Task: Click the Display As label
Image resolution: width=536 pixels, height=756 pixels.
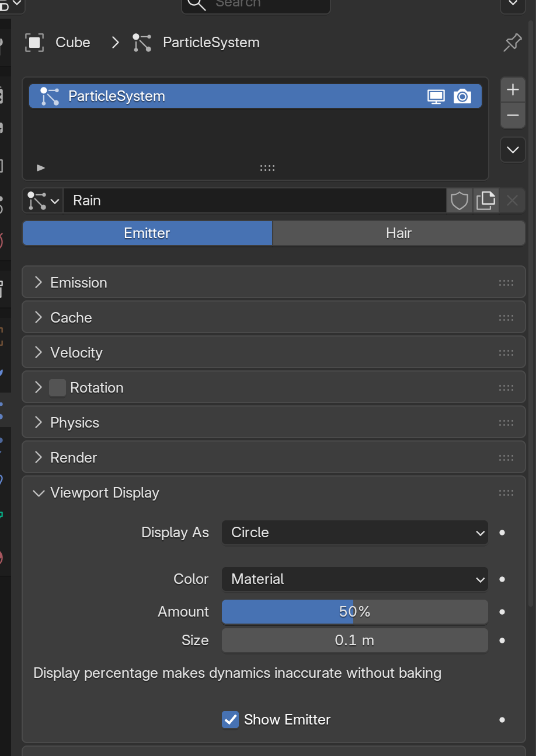Action: point(175,533)
